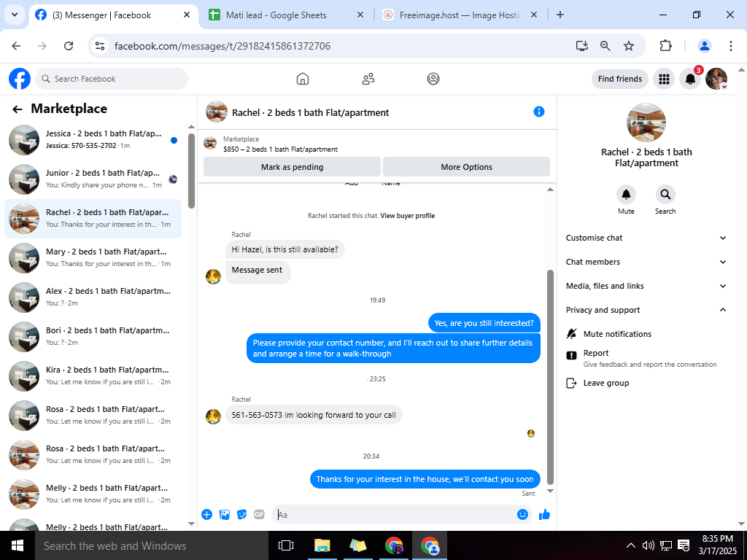
Task: Open Task View on taskbar
Action: click(x=286, y=545)
